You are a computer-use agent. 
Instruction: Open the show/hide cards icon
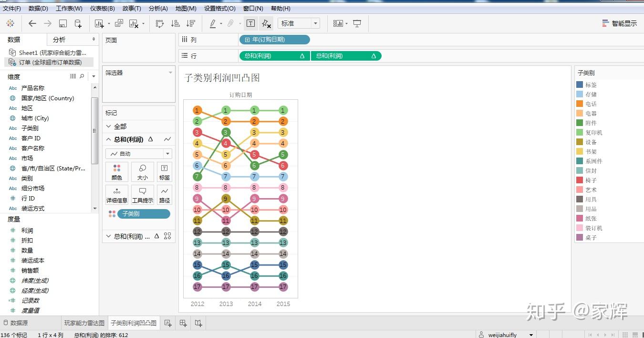(x=338, y=23)
